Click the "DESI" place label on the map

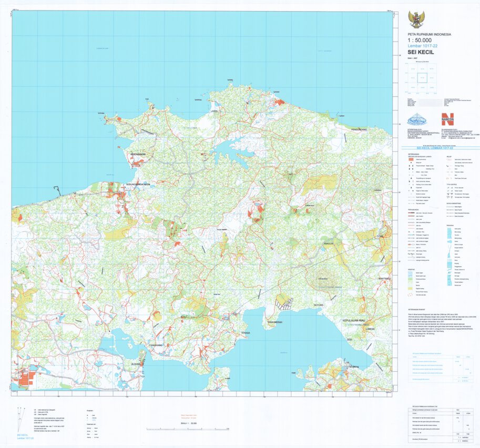pyautogui.click(x=350, y=339)
